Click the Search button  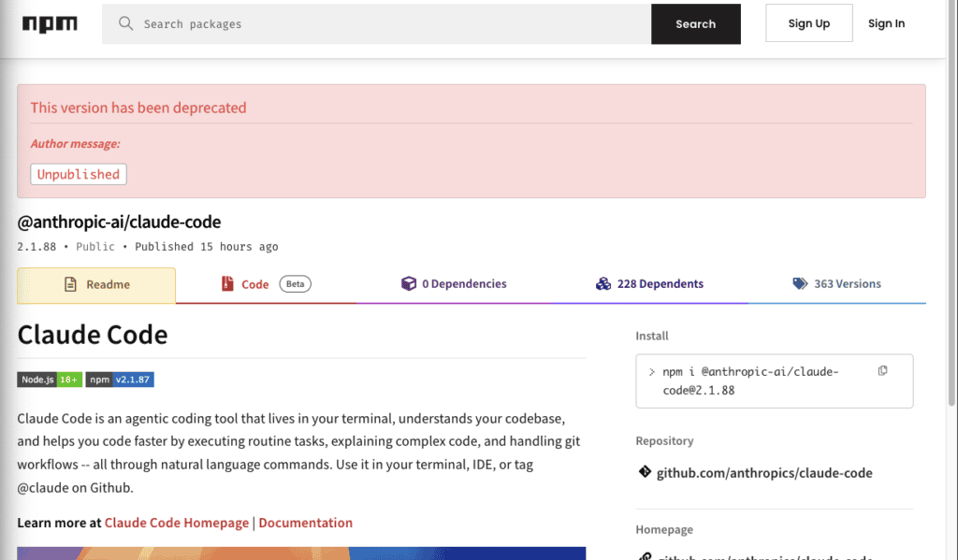(695, 23)
